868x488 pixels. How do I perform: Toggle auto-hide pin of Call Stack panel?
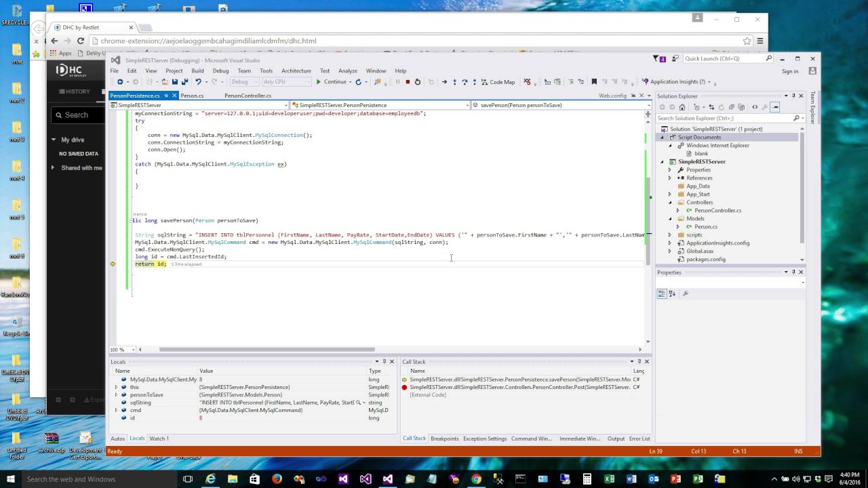click(x=639, y=361)
